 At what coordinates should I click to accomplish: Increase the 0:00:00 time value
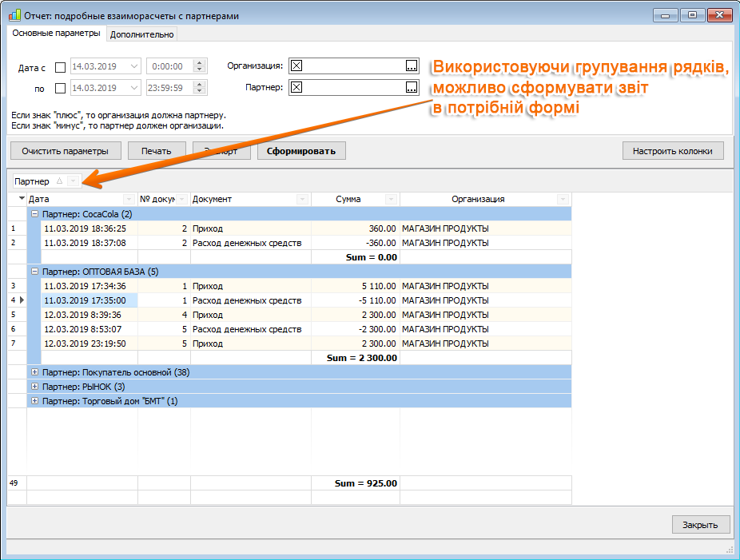200,63
